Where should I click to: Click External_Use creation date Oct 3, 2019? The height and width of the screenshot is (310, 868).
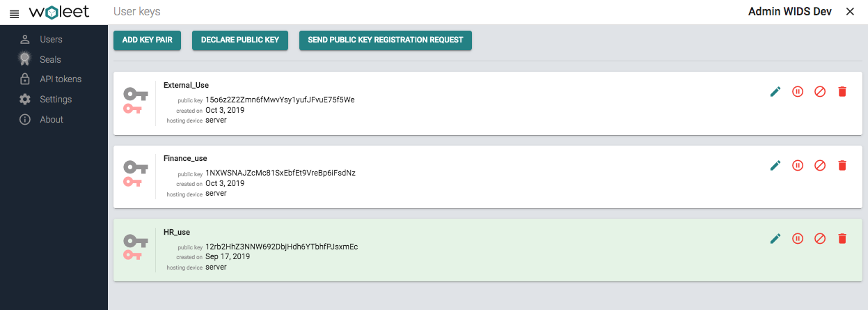point(225,110)
